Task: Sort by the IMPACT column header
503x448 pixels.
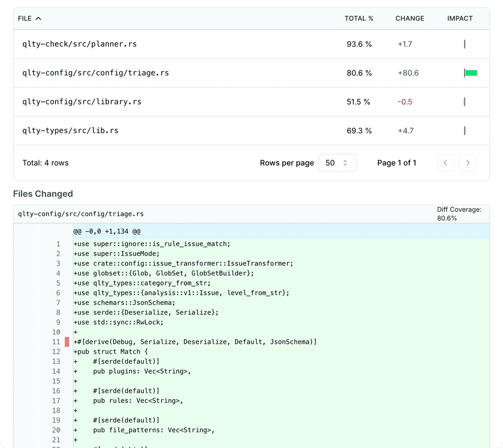Action: (460, 19)
